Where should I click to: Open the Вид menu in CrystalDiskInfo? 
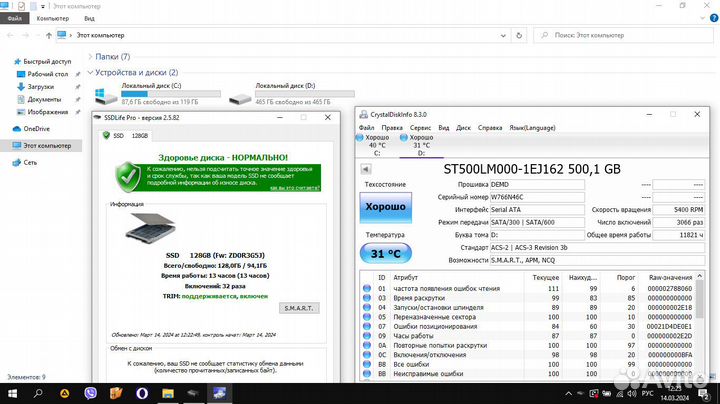444,128
